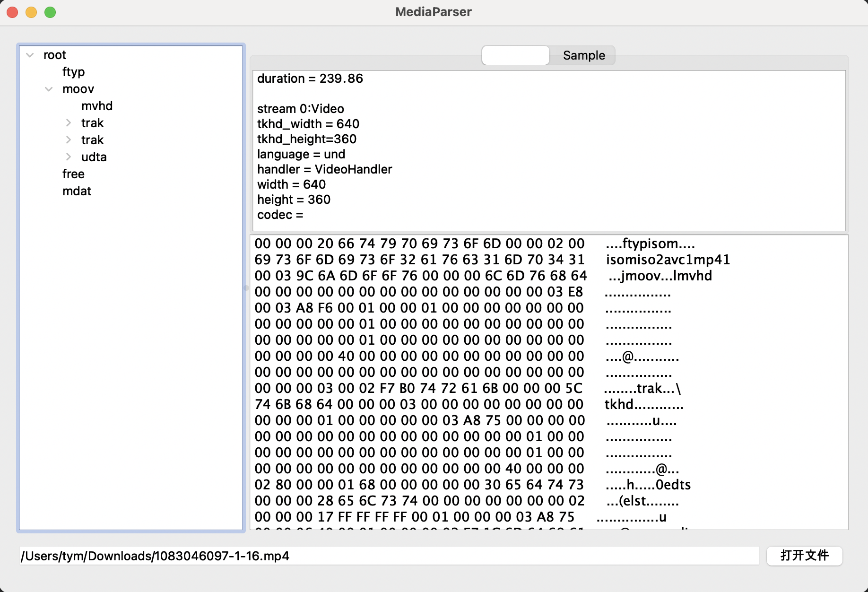Select the mdat box in the tree
This screenshot has height=592, width=868.
77,191
